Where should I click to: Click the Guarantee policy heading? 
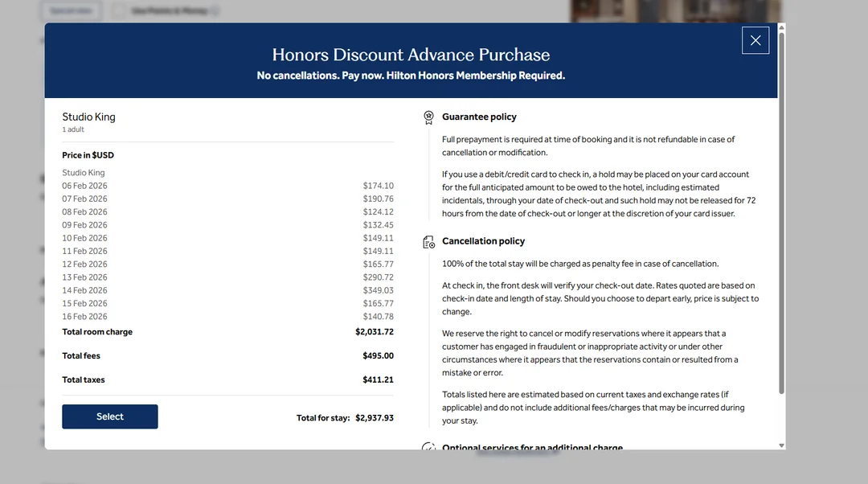pyautogui.click(x=479, y=117)
